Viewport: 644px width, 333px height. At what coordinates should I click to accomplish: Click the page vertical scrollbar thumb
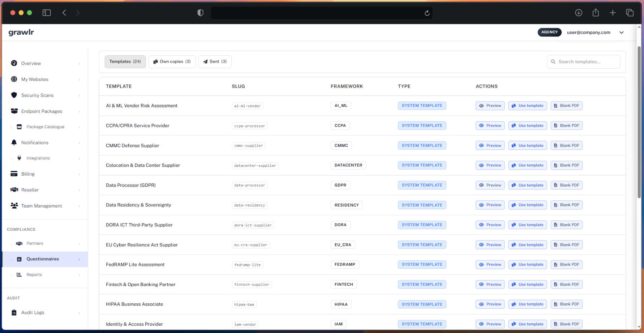[x=639, y=122]
